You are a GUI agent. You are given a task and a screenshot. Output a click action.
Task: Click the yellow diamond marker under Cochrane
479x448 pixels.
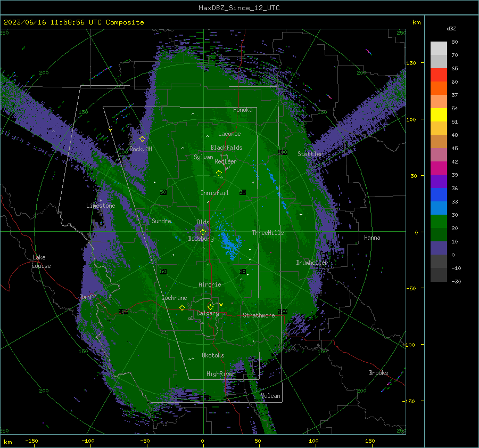click(182, 308)
